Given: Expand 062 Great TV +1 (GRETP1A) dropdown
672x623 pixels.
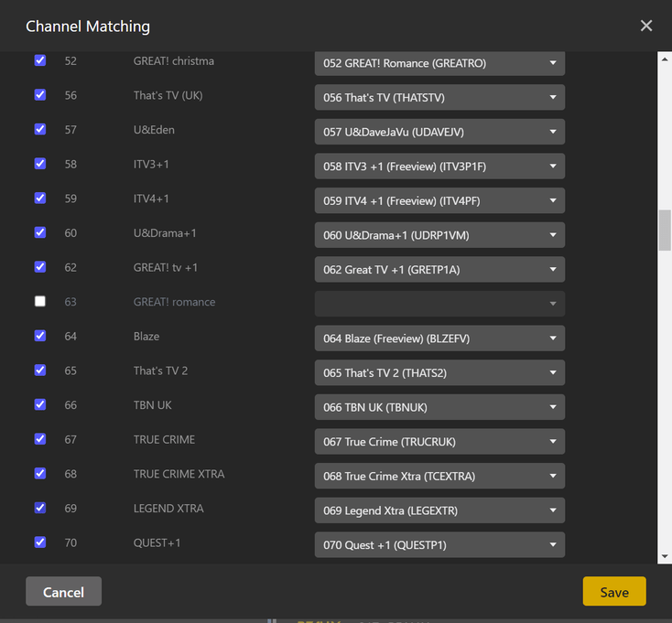Looking at the screenshot, I should 439,270.
